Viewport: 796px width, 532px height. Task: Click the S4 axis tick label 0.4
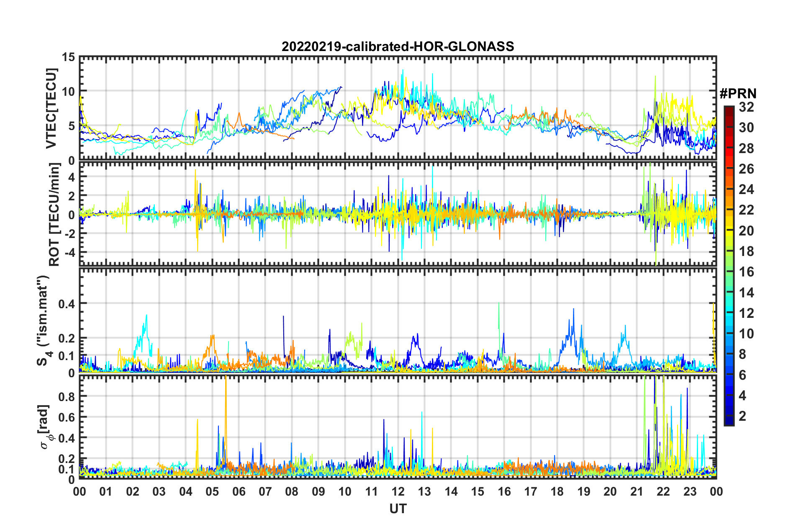67,304
